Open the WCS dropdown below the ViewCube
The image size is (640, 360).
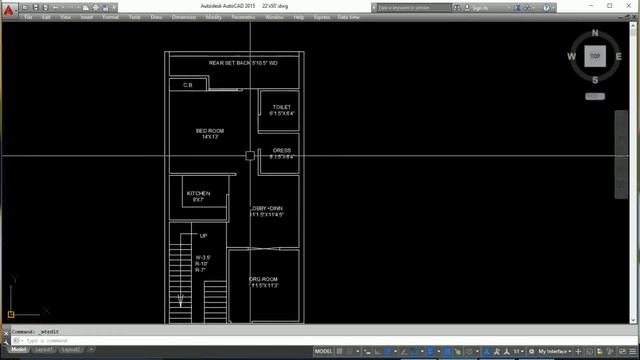pyautogui.click(x=595, y=96)
